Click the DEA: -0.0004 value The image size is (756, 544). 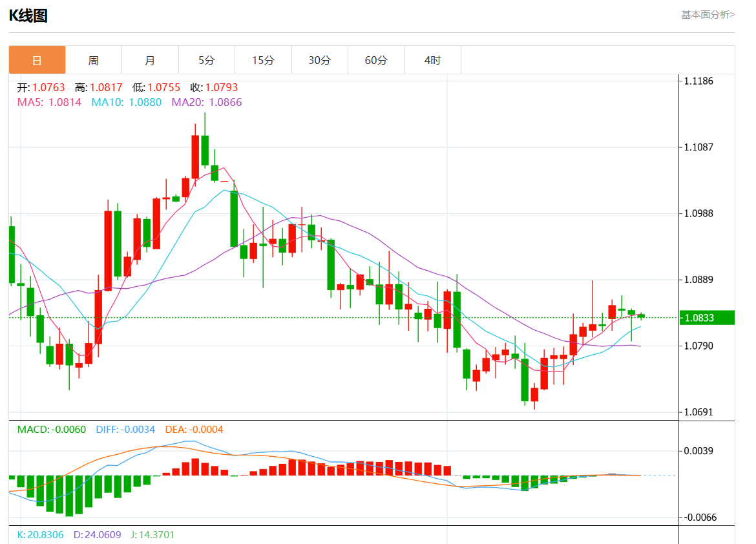coord(194,429)
